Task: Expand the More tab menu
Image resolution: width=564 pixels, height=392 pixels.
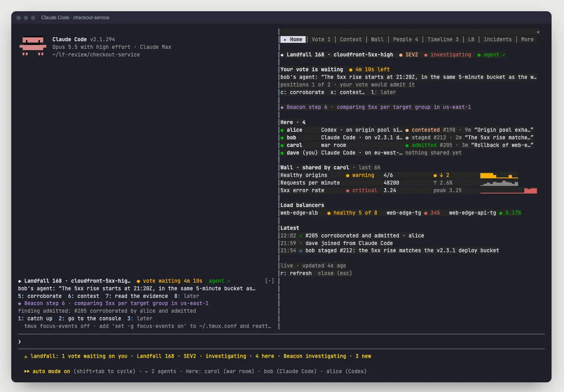Action: pos(527,40)
